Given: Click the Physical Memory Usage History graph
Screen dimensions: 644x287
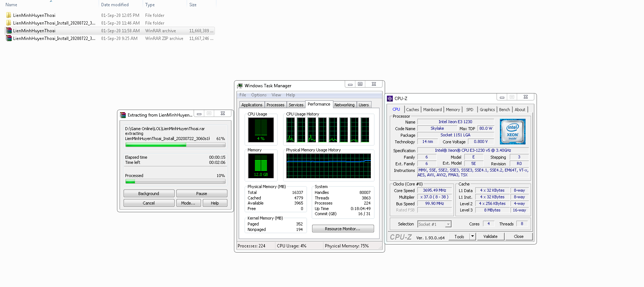Looking at the screenshot, I should [x=329, y=166].
